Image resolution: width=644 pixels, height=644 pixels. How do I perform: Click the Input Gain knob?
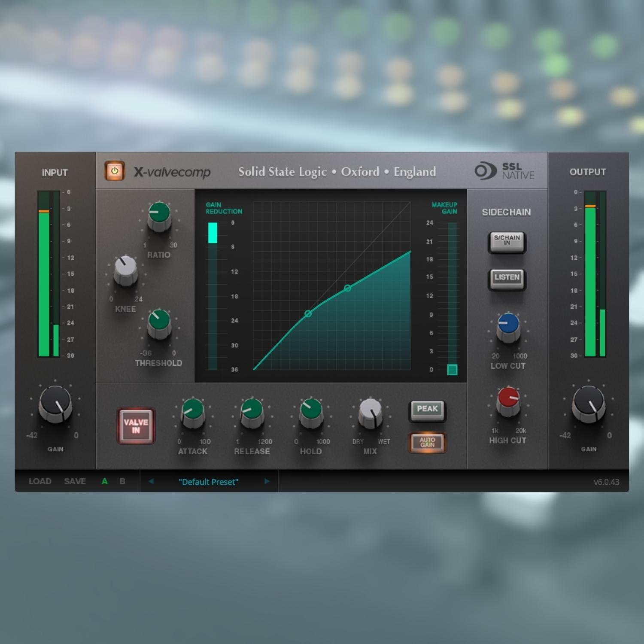(x=55, y=404)
